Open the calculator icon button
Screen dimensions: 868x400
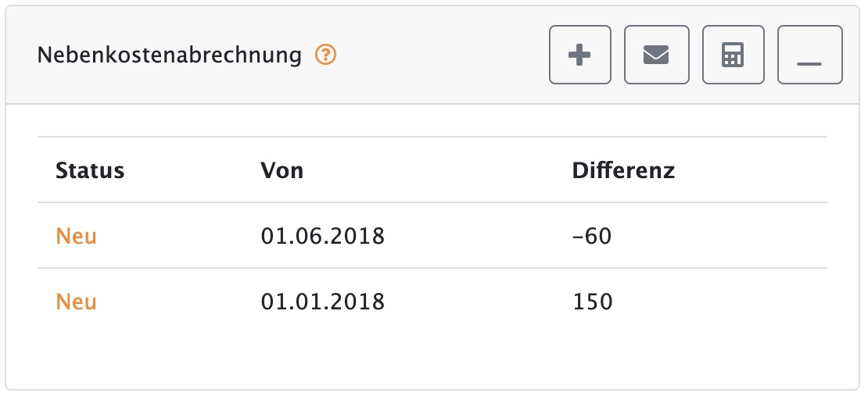coord(733,55)
